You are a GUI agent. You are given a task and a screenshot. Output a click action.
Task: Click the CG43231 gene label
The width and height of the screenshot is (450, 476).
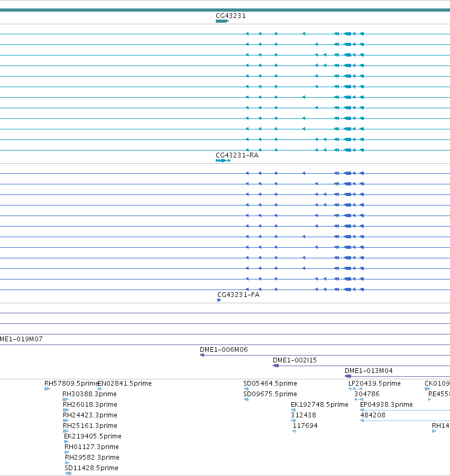tap(231, 16)
